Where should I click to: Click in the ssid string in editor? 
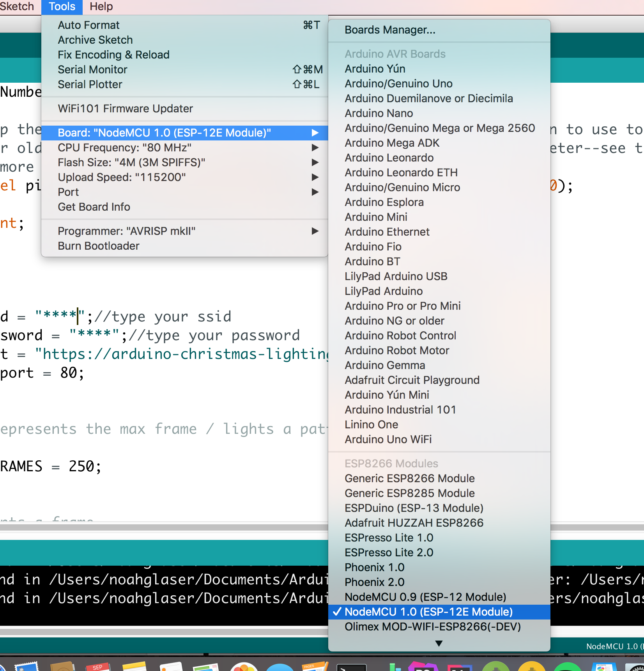point(60,316)
